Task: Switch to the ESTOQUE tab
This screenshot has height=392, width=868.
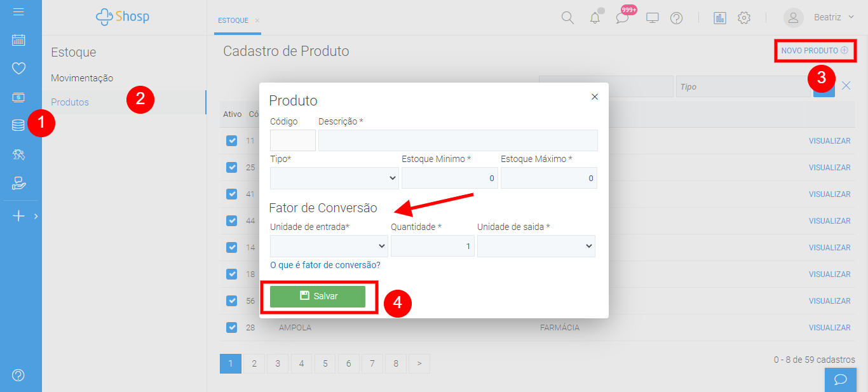Action: coord(233,20)
